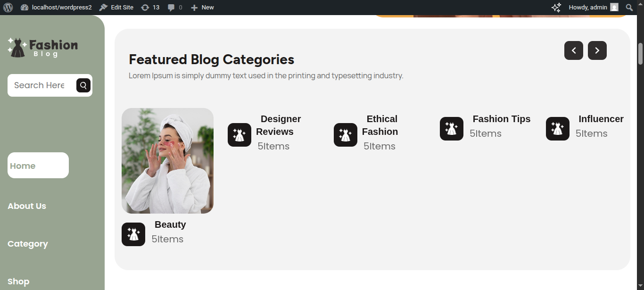Click the Fashion Tips dress icon
The width and height of the screenshot is (644, 290).
click(x=452, y=129)
